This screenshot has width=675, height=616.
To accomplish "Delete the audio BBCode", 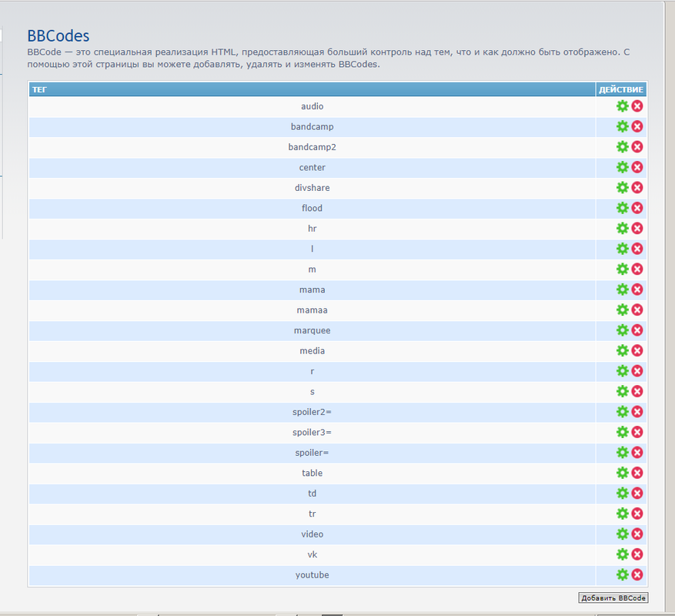I will click(x=637, y=106).
